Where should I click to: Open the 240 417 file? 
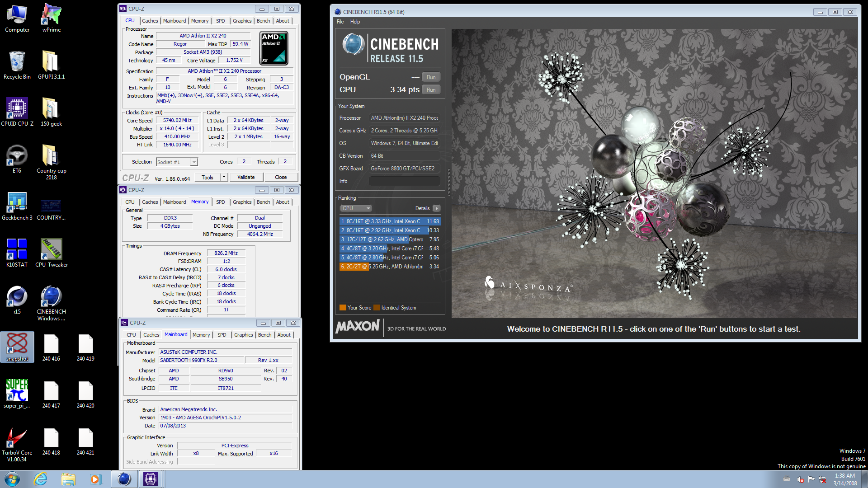52,394
